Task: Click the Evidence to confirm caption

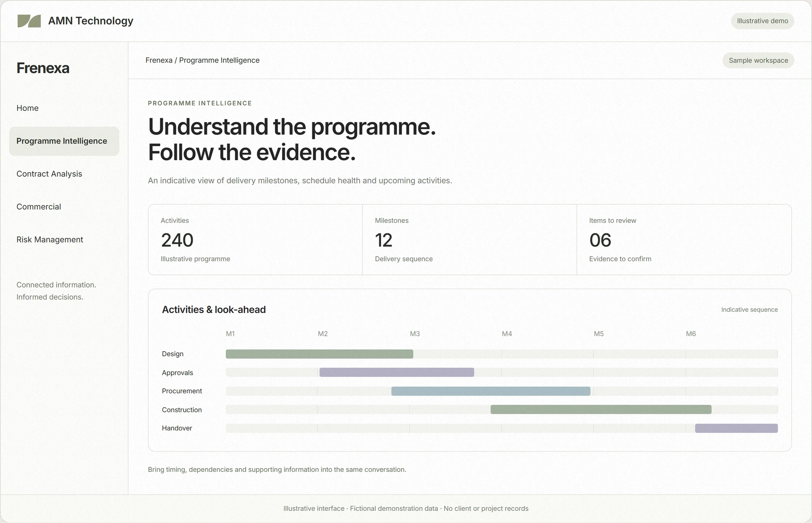Action: click(620, 259)
